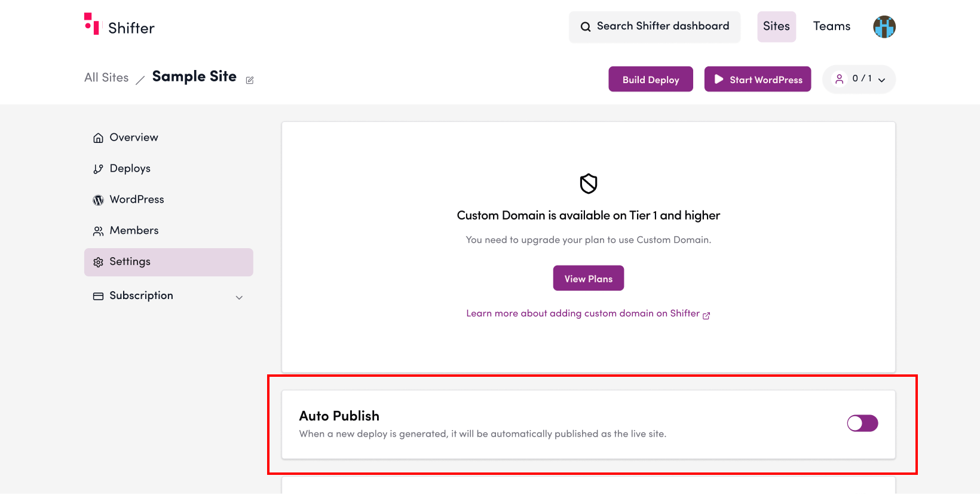Open Subscription in the sidebar
The height and width of the screenshot is (494, 980).
coord(169,295)
